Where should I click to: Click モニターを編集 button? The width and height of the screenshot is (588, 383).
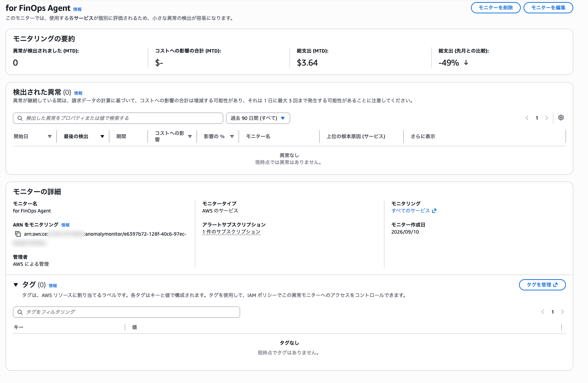[x=548, y=8]
